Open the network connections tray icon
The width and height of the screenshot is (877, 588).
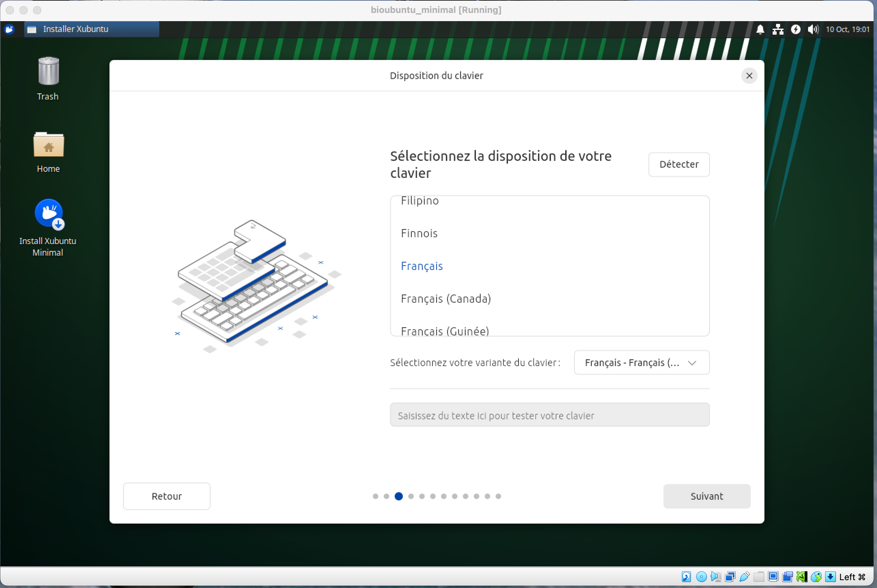pyautogui.click(x=777, y=29)
